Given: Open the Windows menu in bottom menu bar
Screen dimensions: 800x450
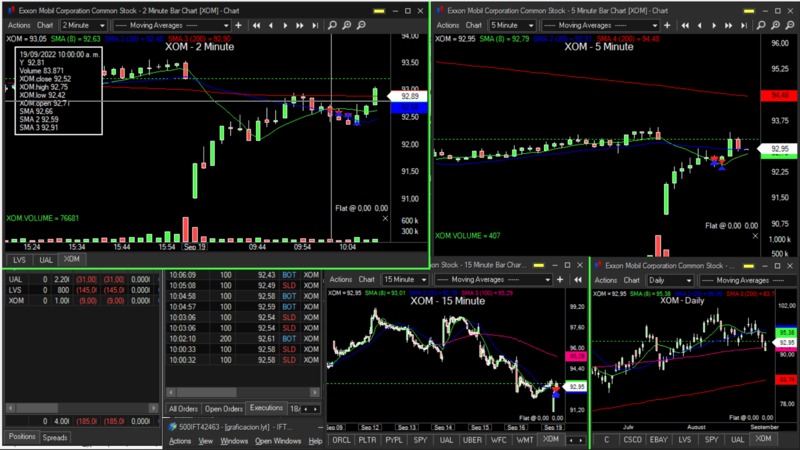Looking at the screenshot, I should (234, 440).
